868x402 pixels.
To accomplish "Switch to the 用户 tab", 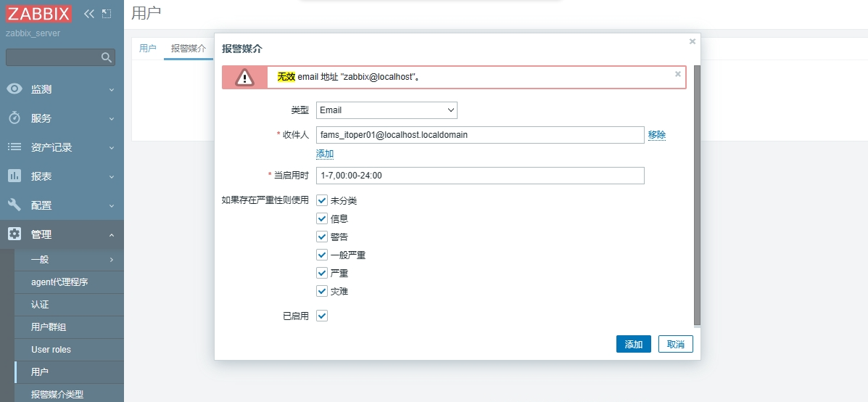I will click(x=147, y=48).
